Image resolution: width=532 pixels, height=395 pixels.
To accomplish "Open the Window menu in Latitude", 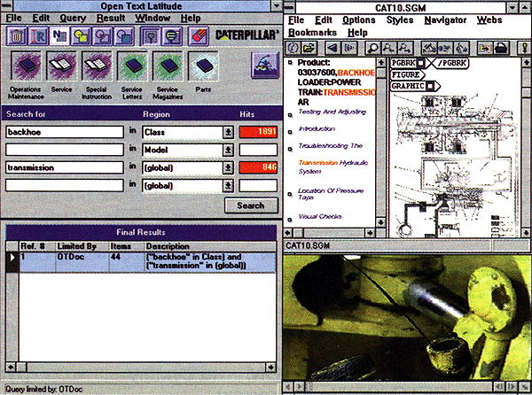I will (x=153, y=19).
